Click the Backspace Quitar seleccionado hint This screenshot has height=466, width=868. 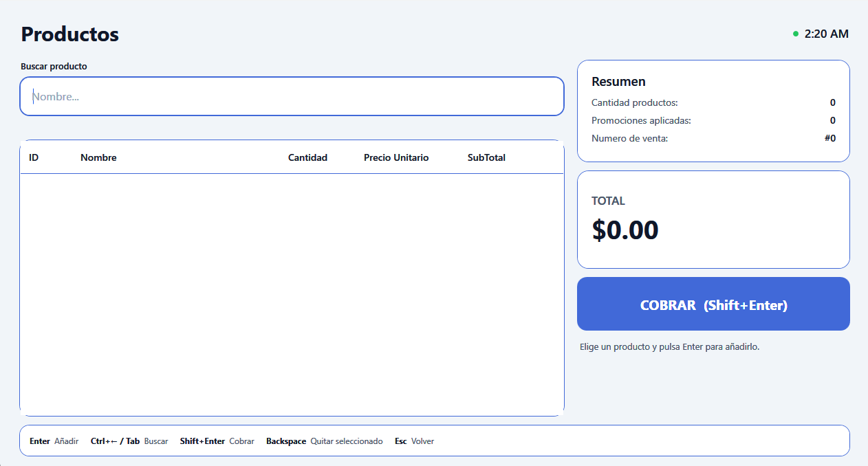325,441
